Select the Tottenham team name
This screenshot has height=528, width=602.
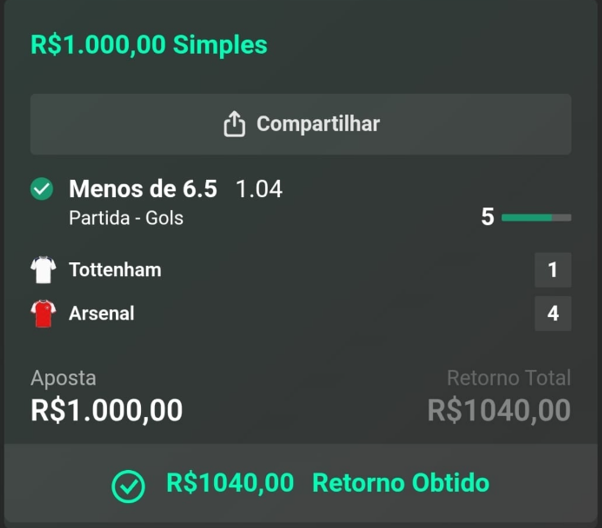click(x=115, y=270)
